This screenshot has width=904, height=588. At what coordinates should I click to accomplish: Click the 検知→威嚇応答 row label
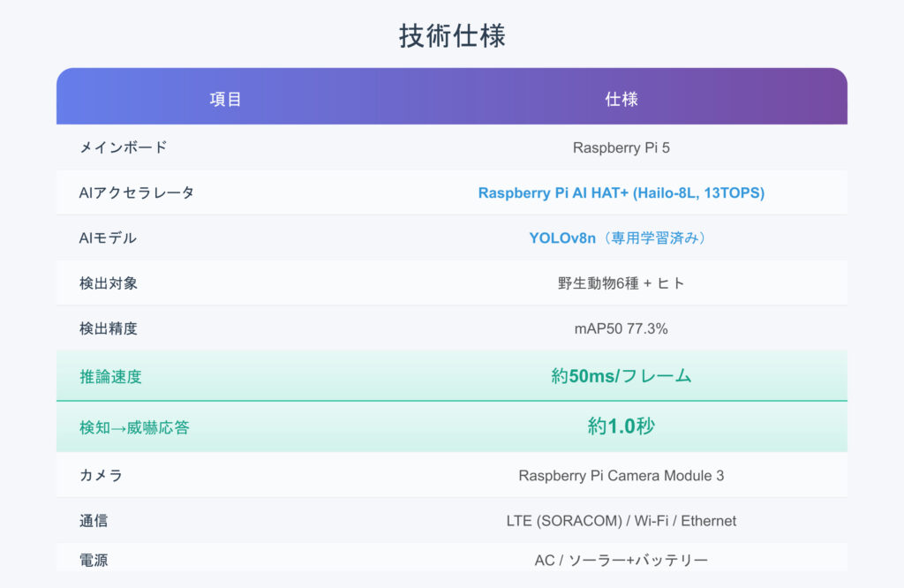tap(134, 428)
